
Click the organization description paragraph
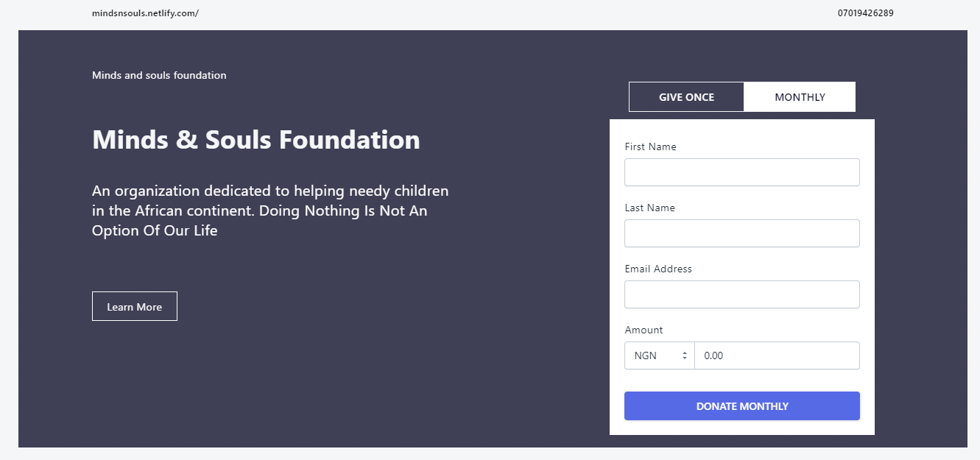tap(270, 210)
